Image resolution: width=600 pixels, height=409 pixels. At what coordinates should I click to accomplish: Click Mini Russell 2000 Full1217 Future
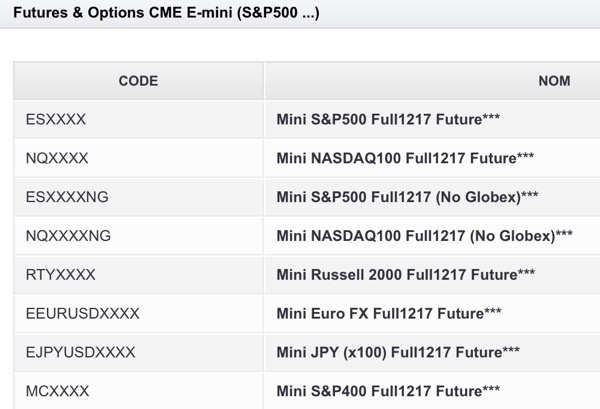pos(405,274)
